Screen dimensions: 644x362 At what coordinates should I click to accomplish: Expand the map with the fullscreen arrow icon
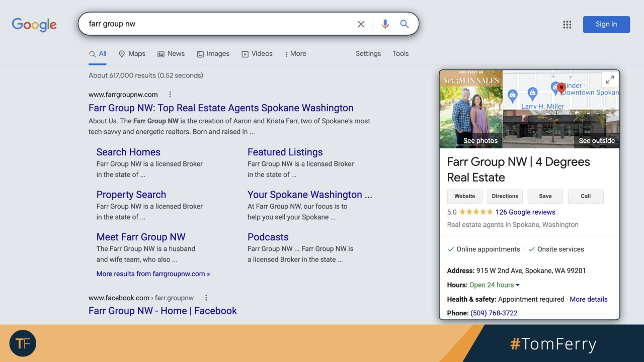pyautogui.click(x=610, y=79)
